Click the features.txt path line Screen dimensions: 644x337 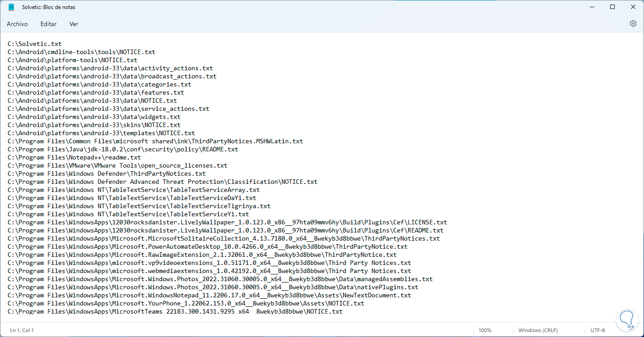point(96,93)
